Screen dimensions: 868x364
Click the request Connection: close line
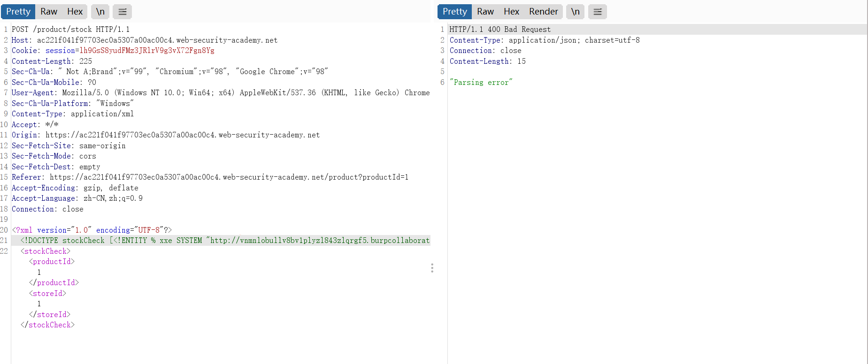(x=47, y=209)
